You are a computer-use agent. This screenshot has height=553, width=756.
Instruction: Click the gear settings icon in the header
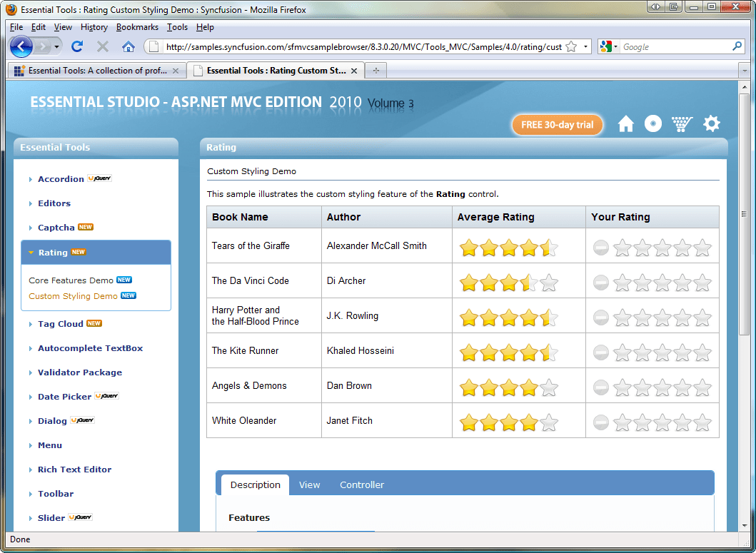712,123
